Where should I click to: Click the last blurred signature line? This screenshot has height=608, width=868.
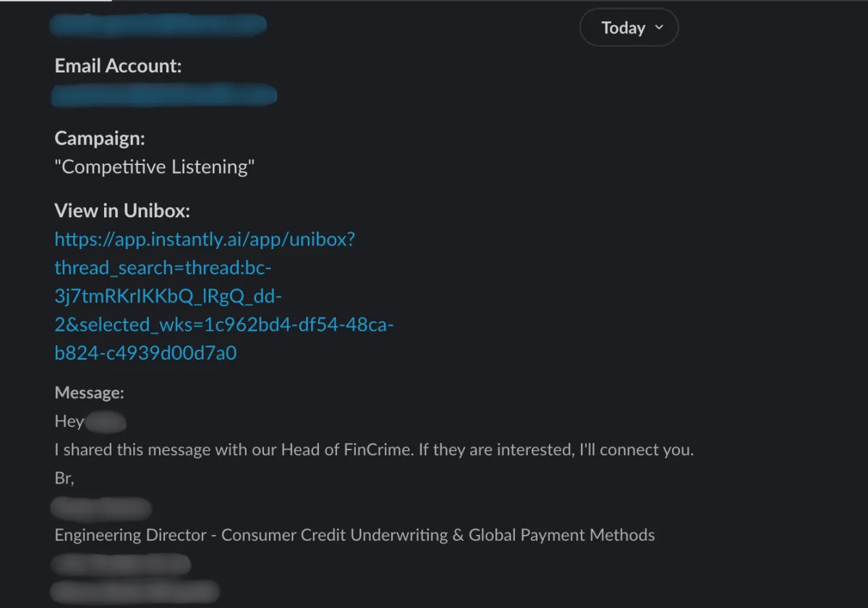(135, 591)
